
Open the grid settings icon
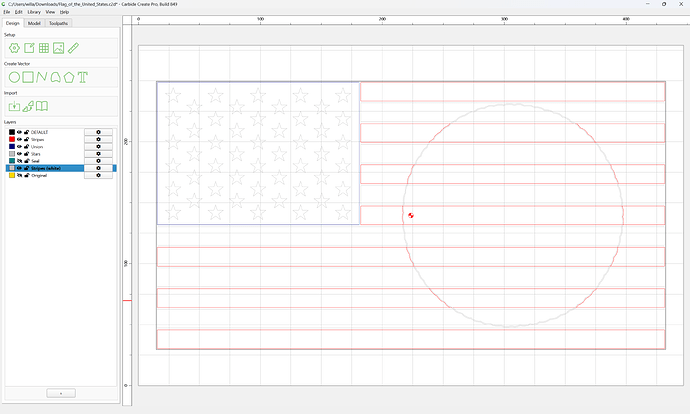click(44, 48)
